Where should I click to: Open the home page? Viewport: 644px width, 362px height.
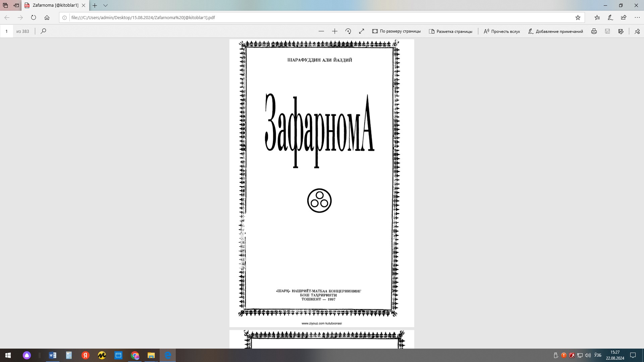pos(47,17)
